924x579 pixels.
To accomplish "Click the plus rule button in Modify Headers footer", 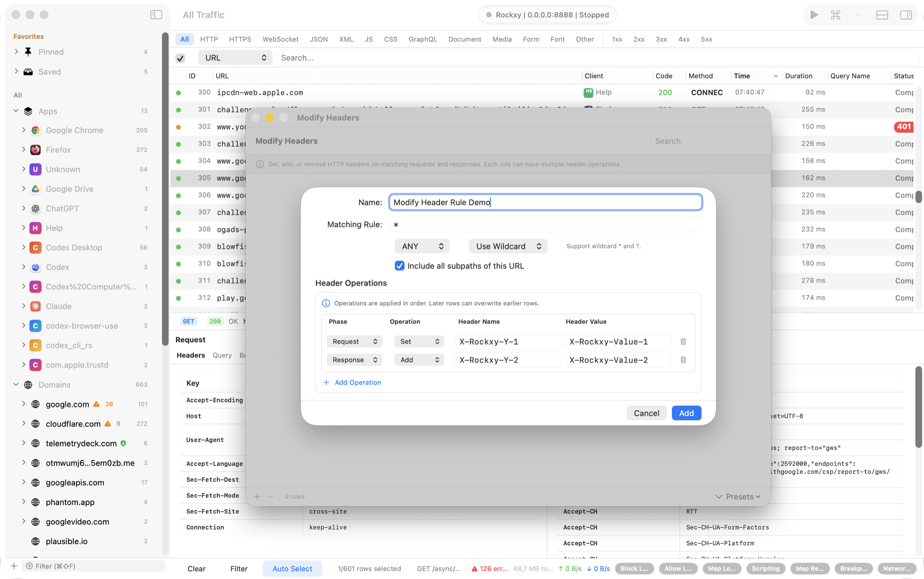I will click(257, 496).
